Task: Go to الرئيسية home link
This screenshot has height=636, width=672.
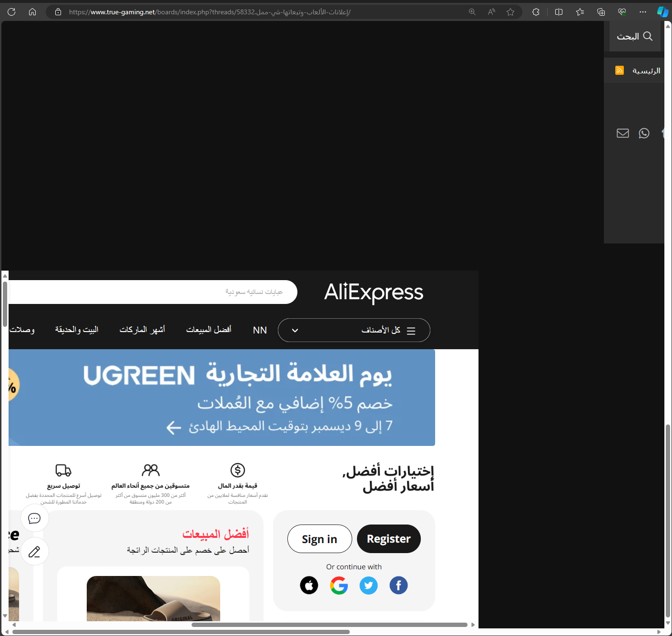Action: point(646,71)
